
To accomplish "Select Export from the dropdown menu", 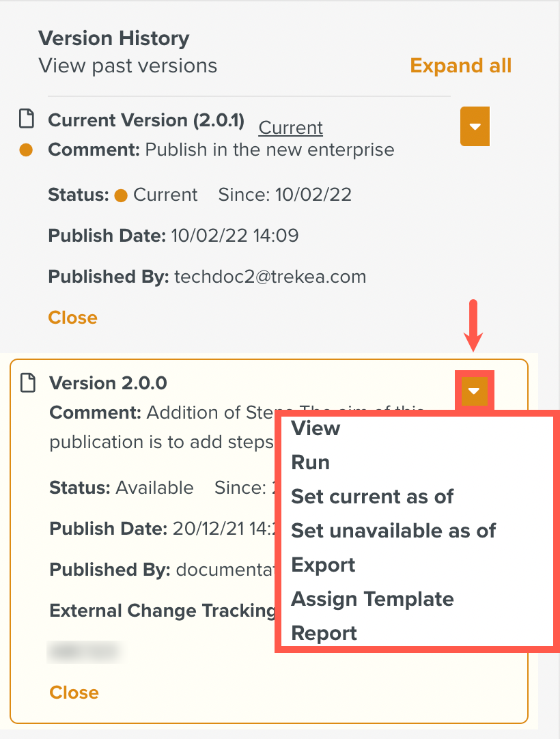I will (323, 565).
